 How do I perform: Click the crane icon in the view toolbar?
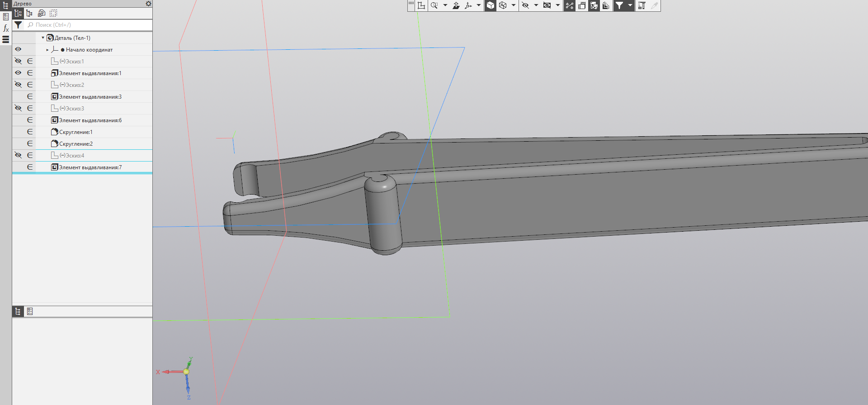point(642,5)
